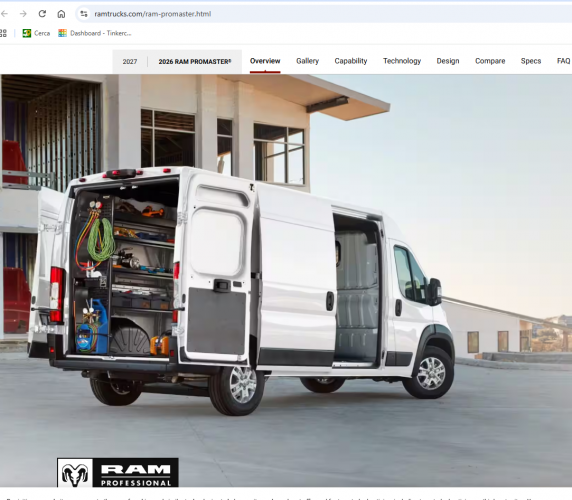
Task: Select the 2026 RAM ProMaster tab
Action: [195, 62]
